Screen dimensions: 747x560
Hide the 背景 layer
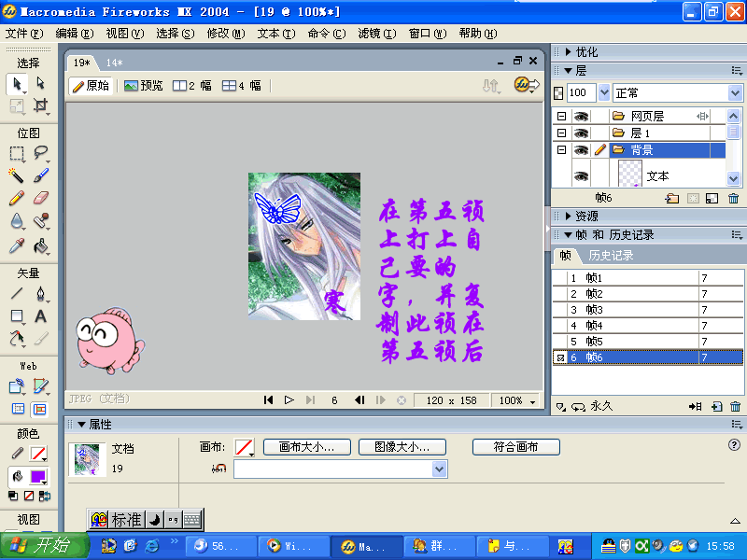(x=581, y=150)
